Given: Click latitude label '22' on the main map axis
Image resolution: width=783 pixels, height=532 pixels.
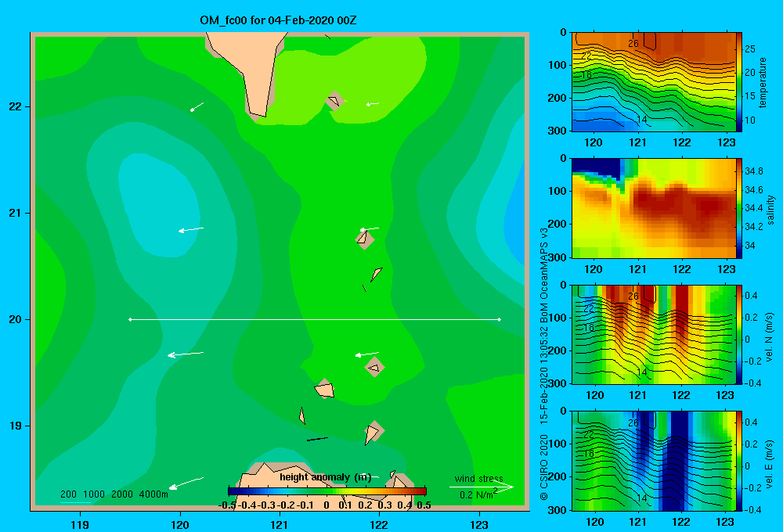Looking at the screenshot, I should [x=16, y=107].
